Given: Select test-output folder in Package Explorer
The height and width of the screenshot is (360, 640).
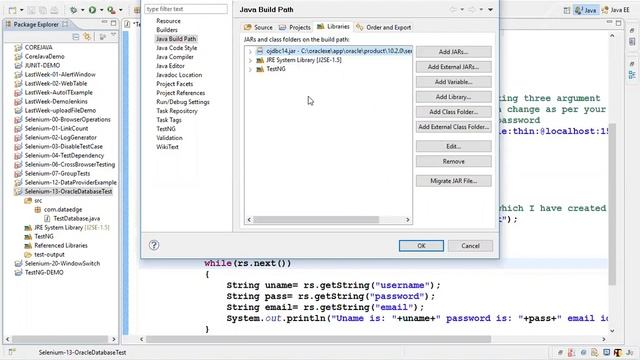Looking at the screenshot, I should 49,254.
